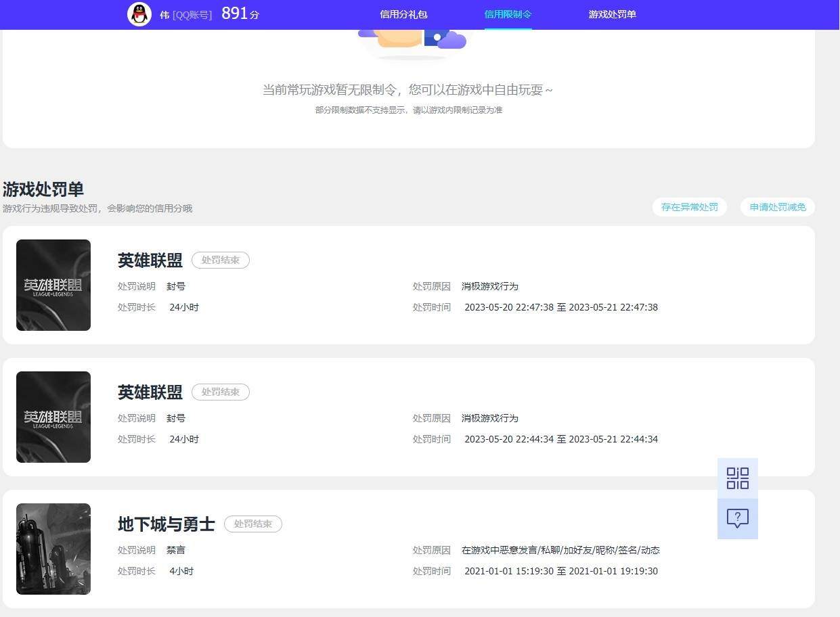Click the 891 credit score in header
This screenshot has width=840, height=617.
pyautogui.click(x=240, y=14)
